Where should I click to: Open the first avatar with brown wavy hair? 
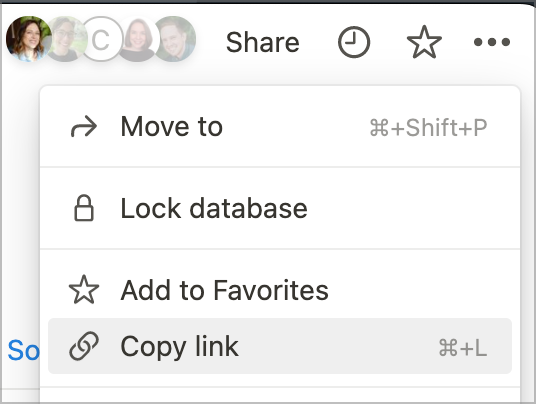pos(29,39)
